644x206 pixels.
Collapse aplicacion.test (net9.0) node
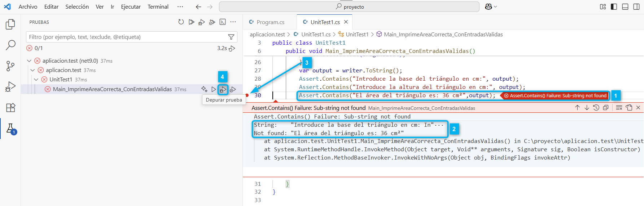click(x=29, y=61)
